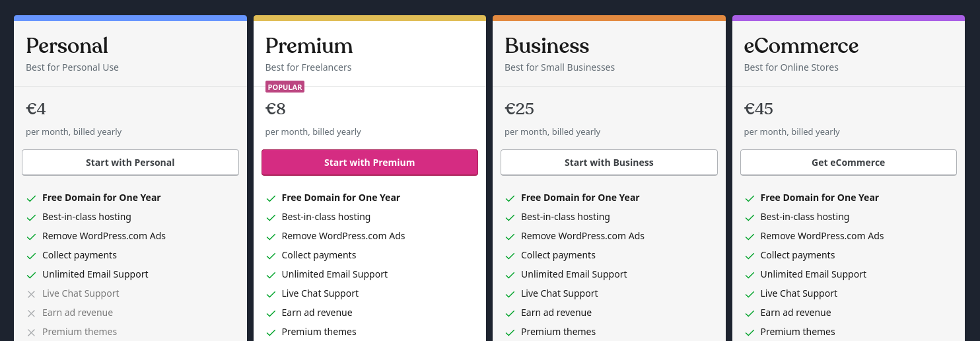Click the Premium plan €8 price

click(275, 108)
